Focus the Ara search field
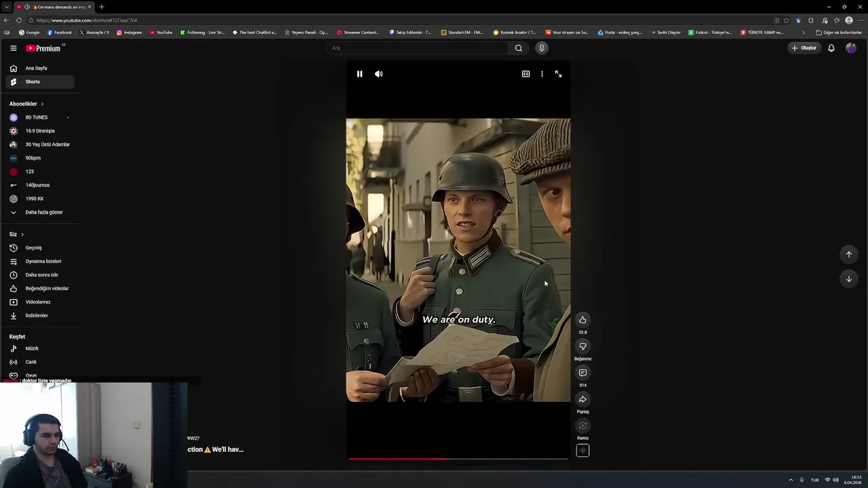This screenshot has width=868, height=488. [x=417, y=48]
